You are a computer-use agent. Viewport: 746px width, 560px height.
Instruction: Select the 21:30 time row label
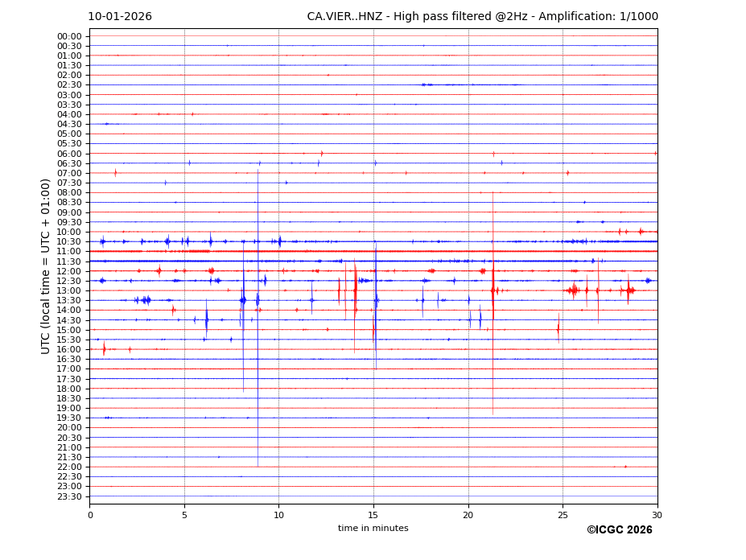tap(69, 457)
